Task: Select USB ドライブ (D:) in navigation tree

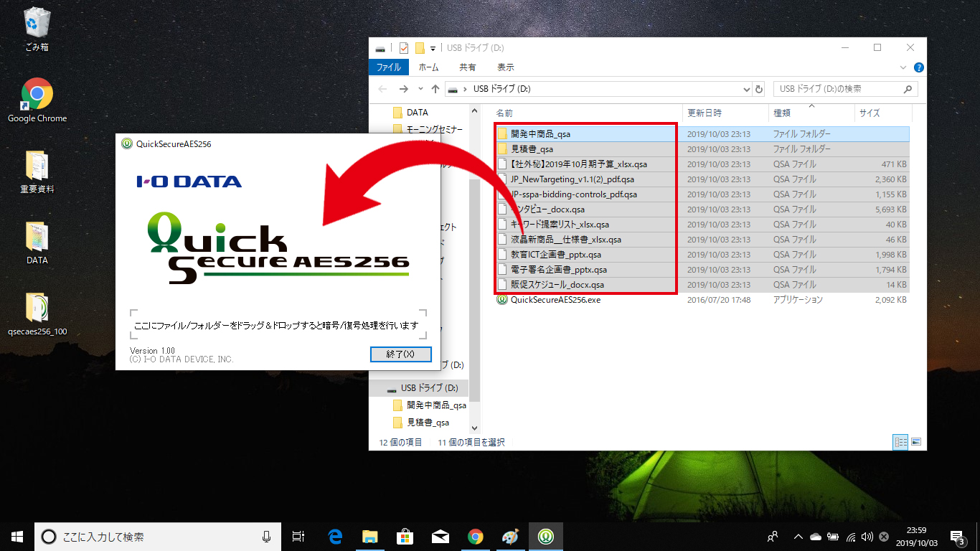Action: coord(422,388)
